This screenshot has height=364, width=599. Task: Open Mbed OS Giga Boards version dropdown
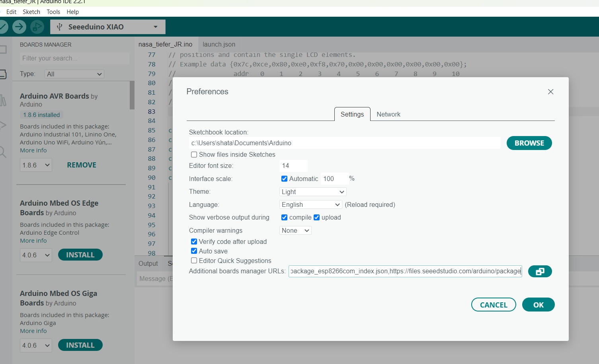coord(36,345)
